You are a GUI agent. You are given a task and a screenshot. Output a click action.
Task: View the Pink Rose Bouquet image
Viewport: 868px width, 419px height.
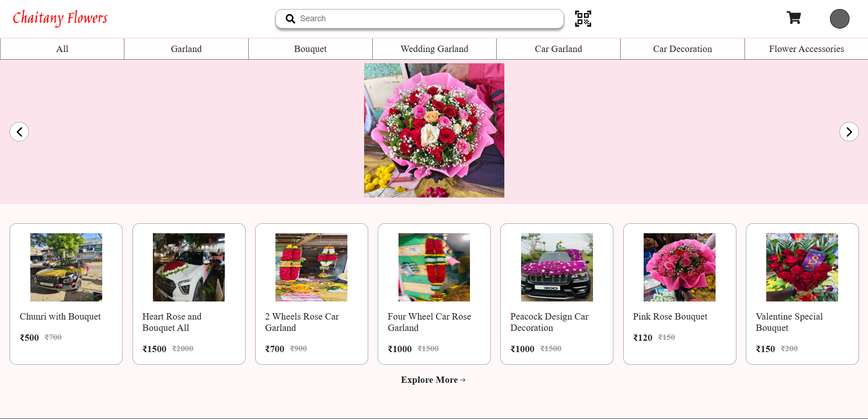click(679, 267)
